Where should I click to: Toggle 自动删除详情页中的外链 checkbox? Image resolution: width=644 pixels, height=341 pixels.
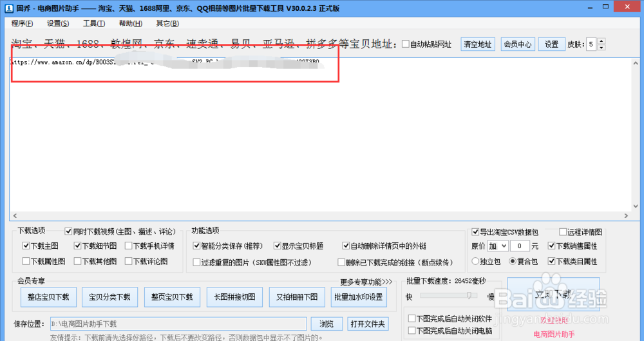tap(346, 246)
